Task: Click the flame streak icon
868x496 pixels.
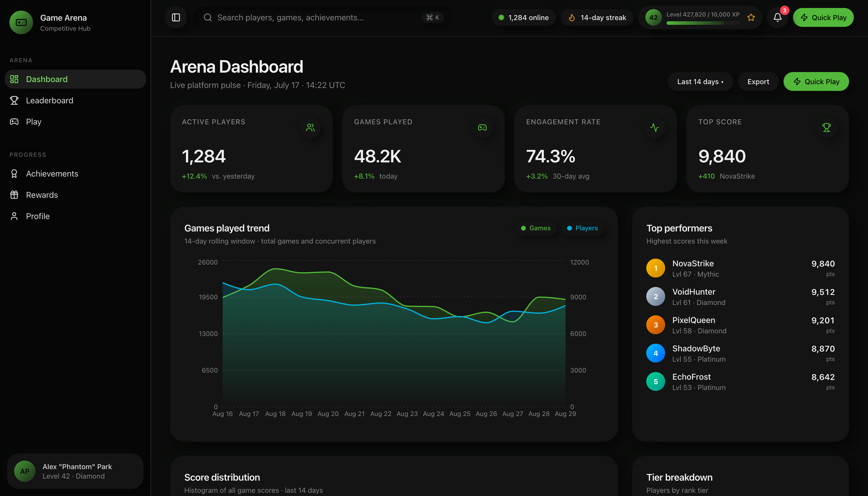Action: [572, 17]
